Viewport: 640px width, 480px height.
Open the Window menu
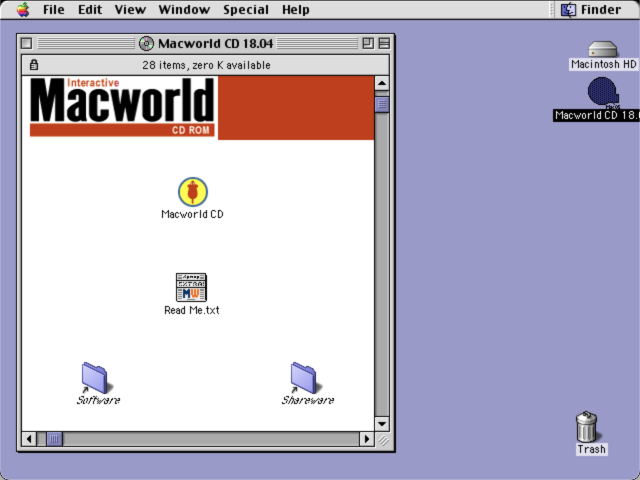[184, 9]
